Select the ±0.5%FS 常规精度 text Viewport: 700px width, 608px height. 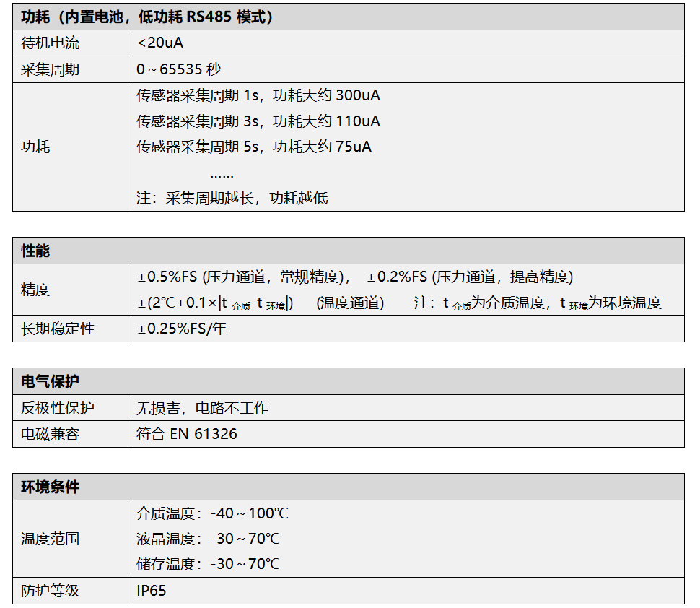click(244, 277)
